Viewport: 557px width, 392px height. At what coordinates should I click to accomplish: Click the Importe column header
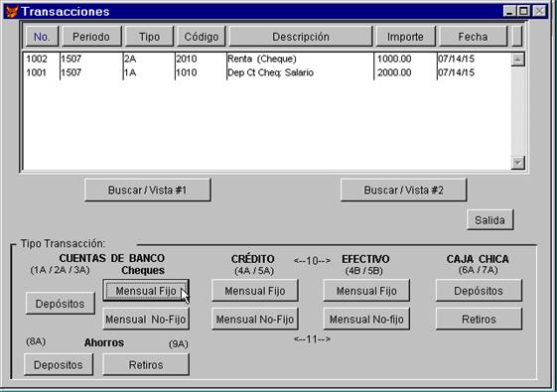tap(406, 37)
